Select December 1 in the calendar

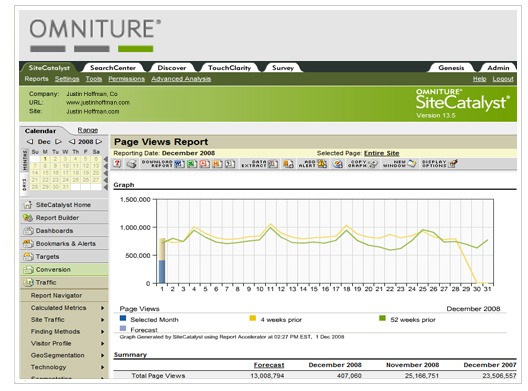[x=45, y=159]
